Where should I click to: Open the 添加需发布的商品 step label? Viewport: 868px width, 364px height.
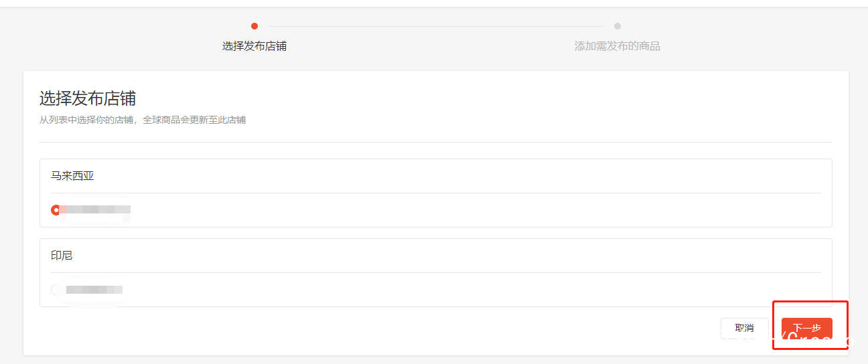(x=618, y=46)
